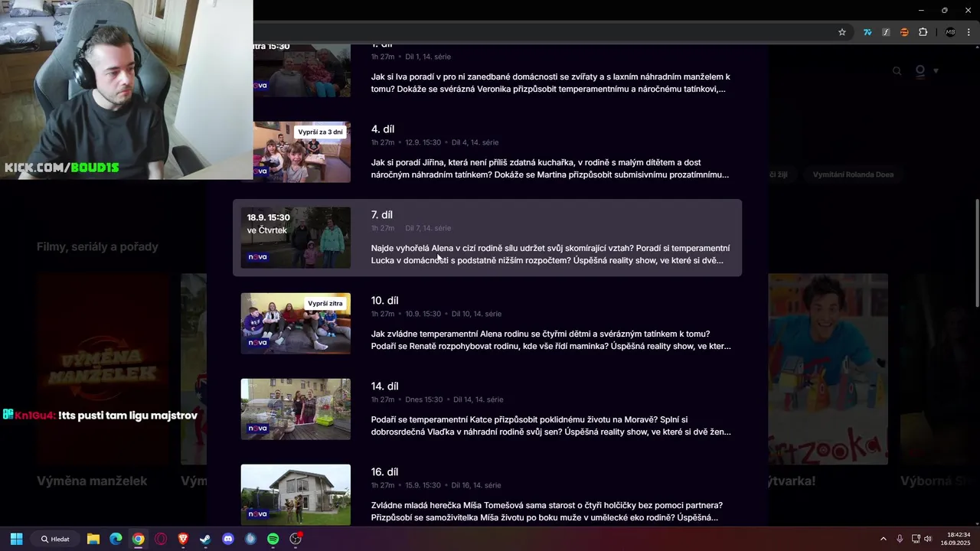Open the 'Výměna manželek' show poster card

[103, 370]
